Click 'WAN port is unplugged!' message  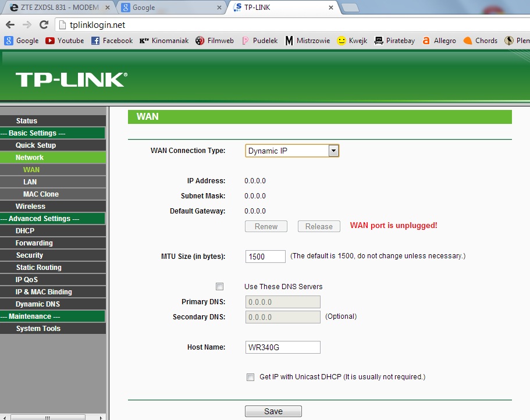click(393, 225)
